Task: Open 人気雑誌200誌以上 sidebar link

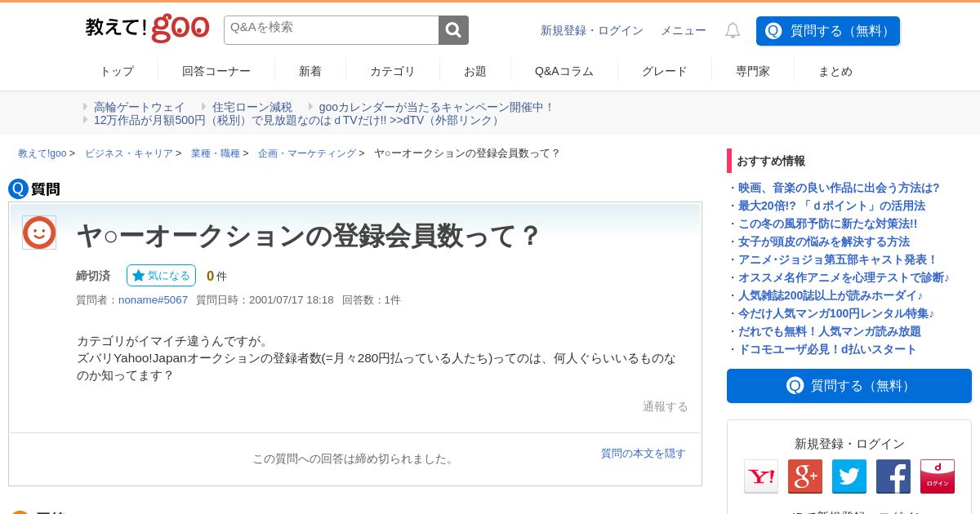Action: point(831,295)
